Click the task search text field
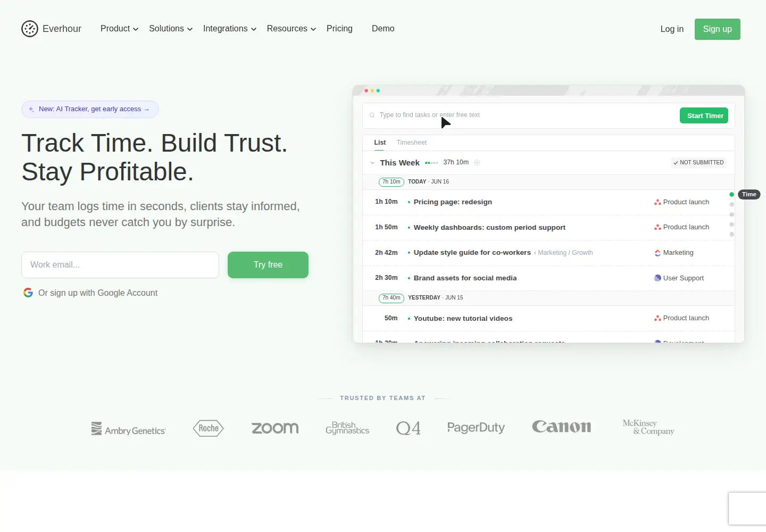Screen dimensions: 766x532 pos(521,115)
